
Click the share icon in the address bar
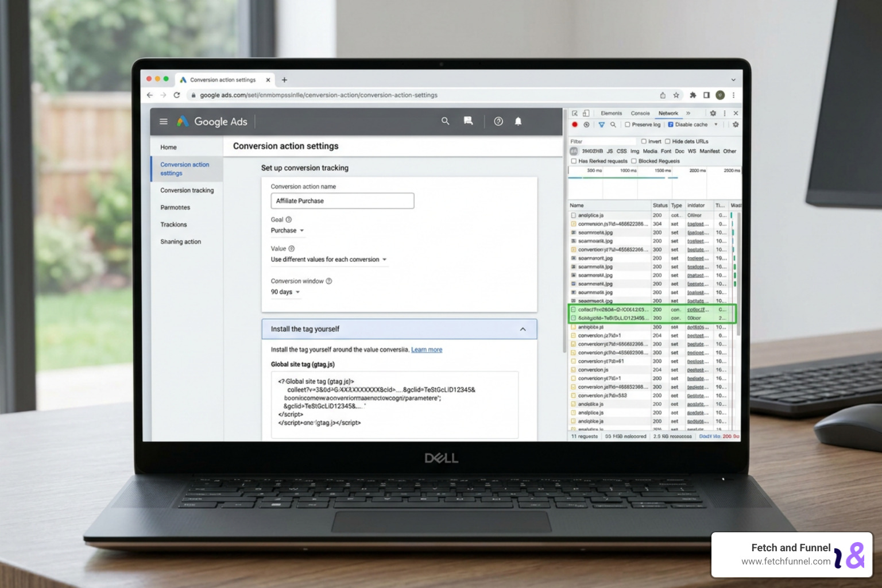tap(663, 95)
